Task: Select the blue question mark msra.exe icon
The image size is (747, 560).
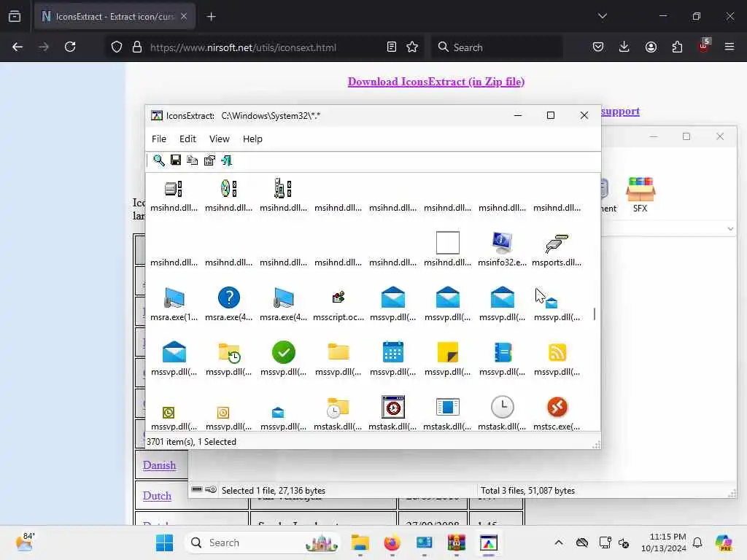Action: coord(228,297)
